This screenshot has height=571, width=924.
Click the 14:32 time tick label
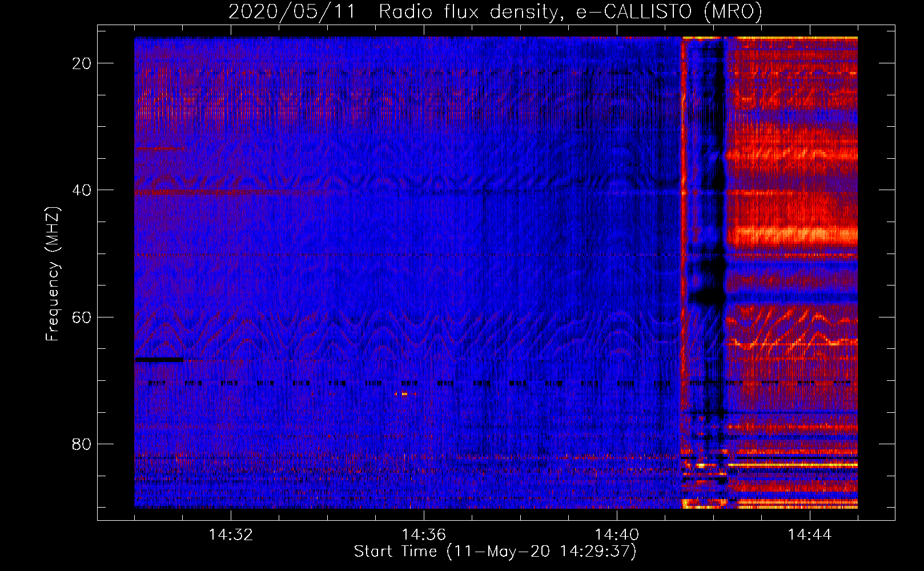click(231, 535)
